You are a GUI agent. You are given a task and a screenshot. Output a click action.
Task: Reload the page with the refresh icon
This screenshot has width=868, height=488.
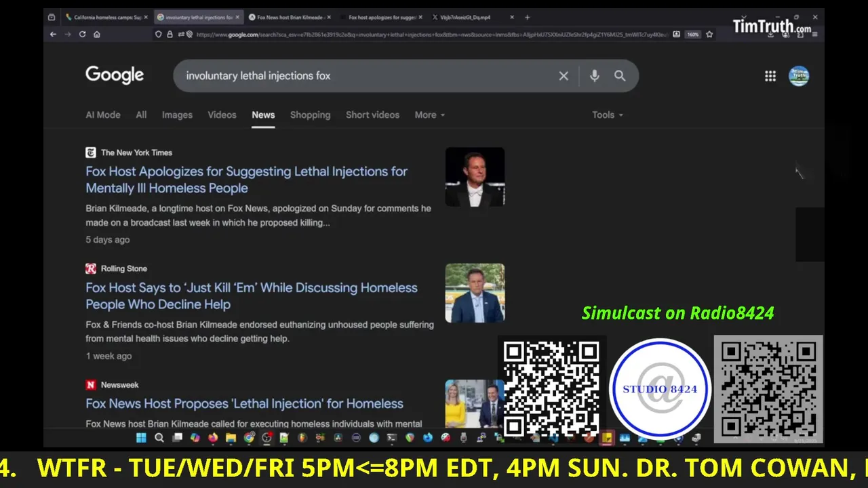pos(82,34)
